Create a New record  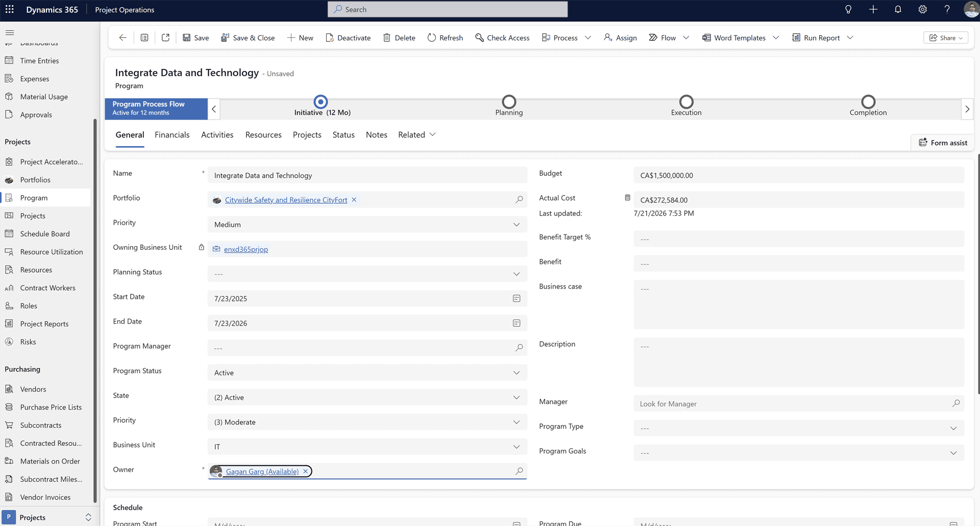(300, 38)
